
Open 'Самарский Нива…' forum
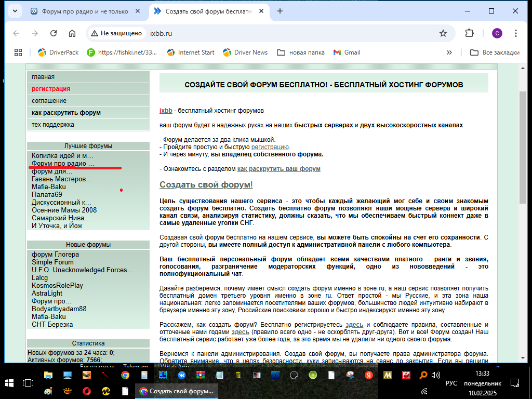pos(61,218)
